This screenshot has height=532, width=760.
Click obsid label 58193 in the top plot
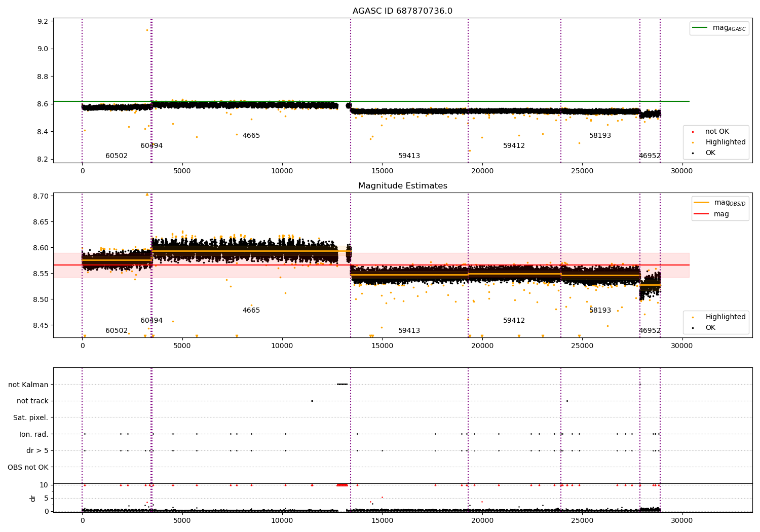click(x=600, y=135)
